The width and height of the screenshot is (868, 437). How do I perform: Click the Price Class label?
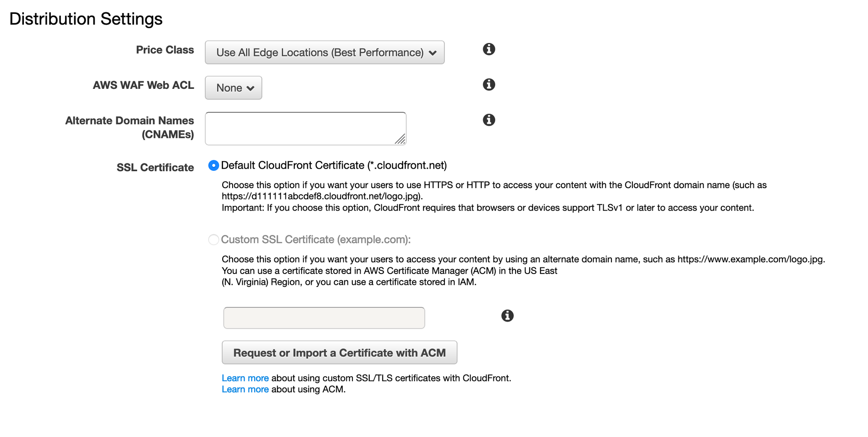tap(165, 50)
